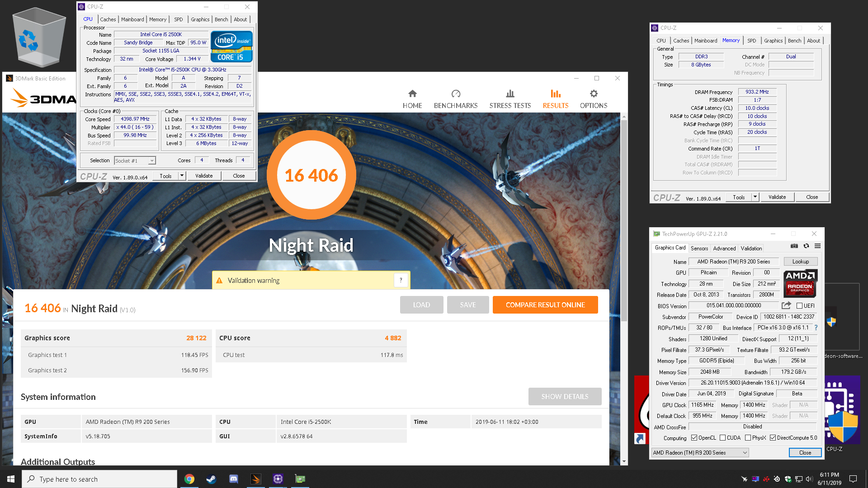Toggle the UEFI checkbox in GPU-Z
The image size is (868, 488).
pyautogui.click(x=799, y=306)
